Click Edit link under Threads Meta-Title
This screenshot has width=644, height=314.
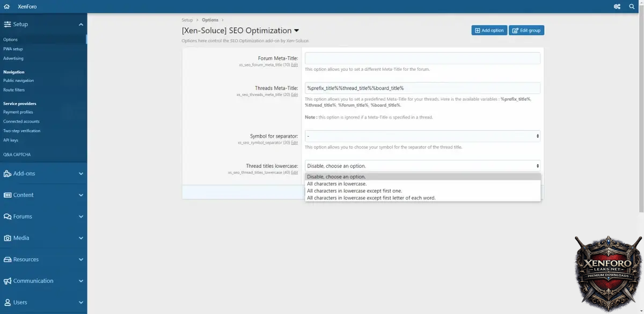[x=295, y=95]
